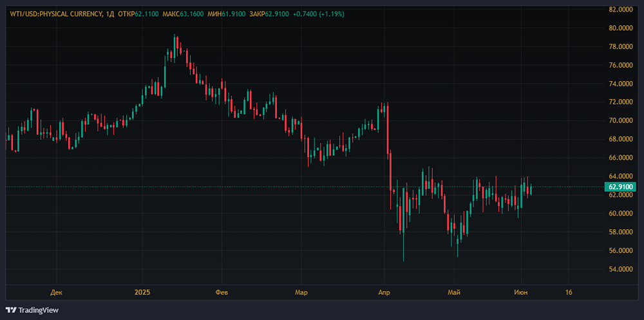Click the TradingView logo link
Image resolution: width=644 pixels, height=320 pixels.
32,310
